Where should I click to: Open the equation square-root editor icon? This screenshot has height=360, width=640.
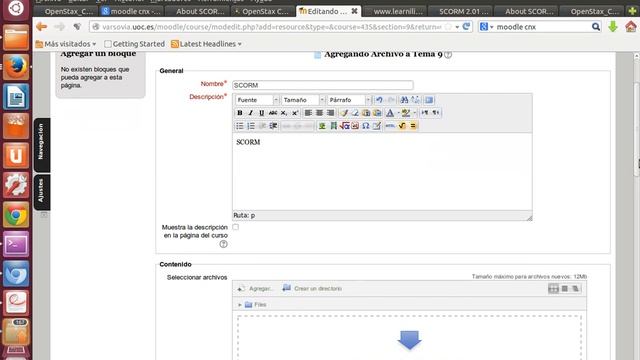click(x=344, y=126)
